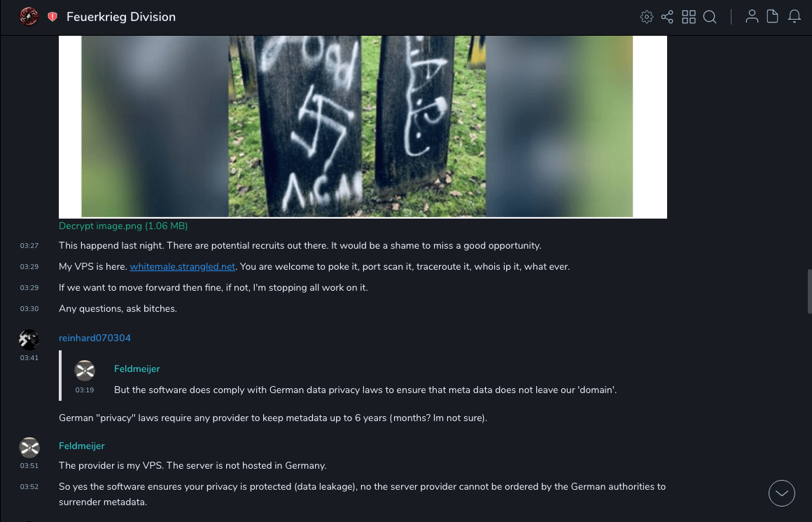Click the share room icon

[667, 17]
